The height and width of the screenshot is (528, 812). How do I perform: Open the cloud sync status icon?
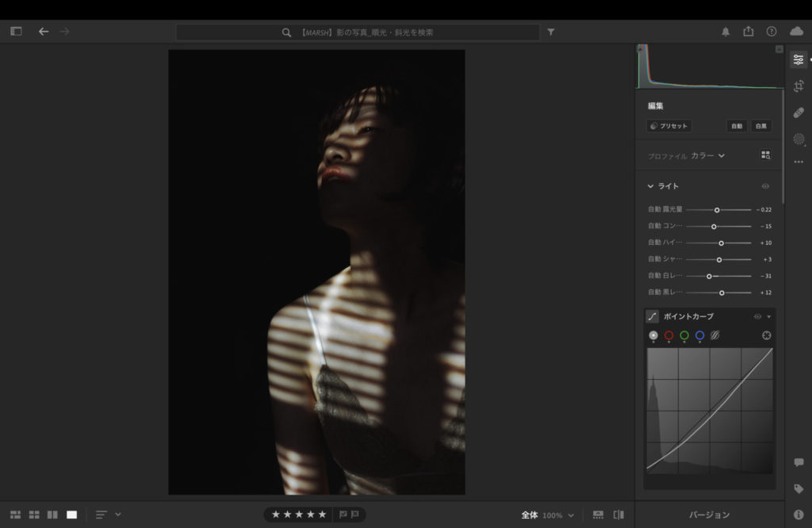click(796, 32)
